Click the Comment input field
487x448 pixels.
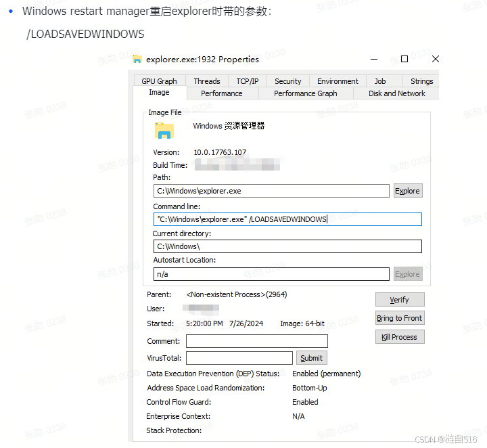coord(257,341)
